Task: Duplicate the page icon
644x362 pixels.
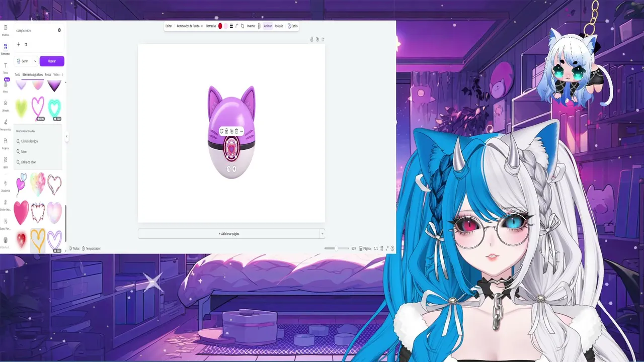Action: (x=317, y=39)
